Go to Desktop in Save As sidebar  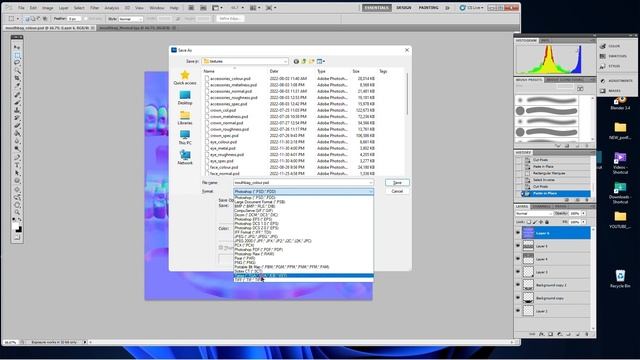[185, 98]
